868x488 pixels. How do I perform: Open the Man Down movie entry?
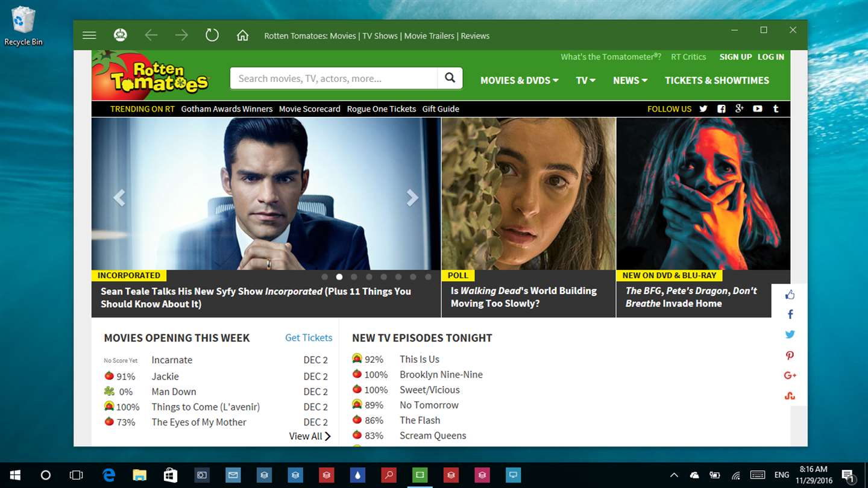point(174,392)
